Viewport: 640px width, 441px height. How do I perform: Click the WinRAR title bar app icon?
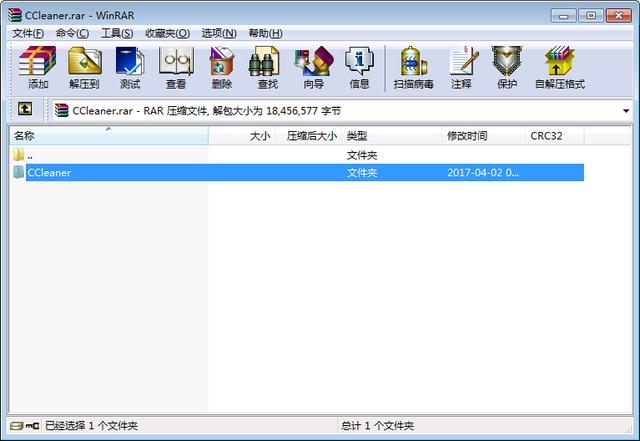pos(15,15)
